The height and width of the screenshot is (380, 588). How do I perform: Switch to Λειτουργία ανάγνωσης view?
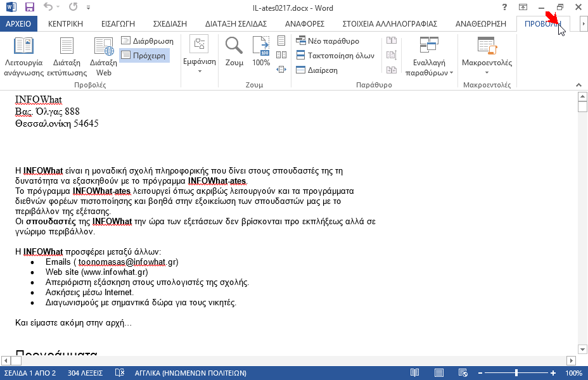coord(23,56)
